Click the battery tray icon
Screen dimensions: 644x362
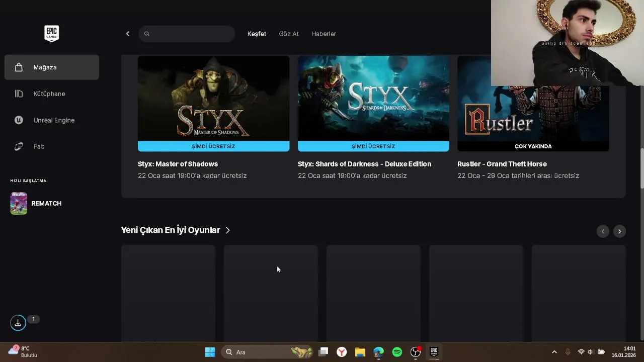click(601, 352)
